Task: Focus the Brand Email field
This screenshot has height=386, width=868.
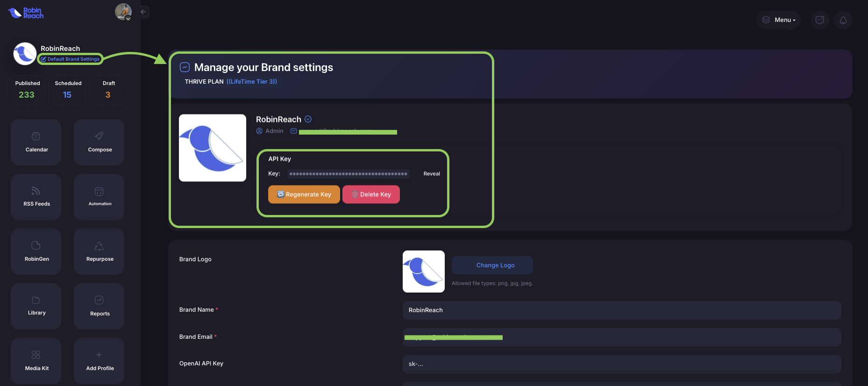Action: (622, 337)
